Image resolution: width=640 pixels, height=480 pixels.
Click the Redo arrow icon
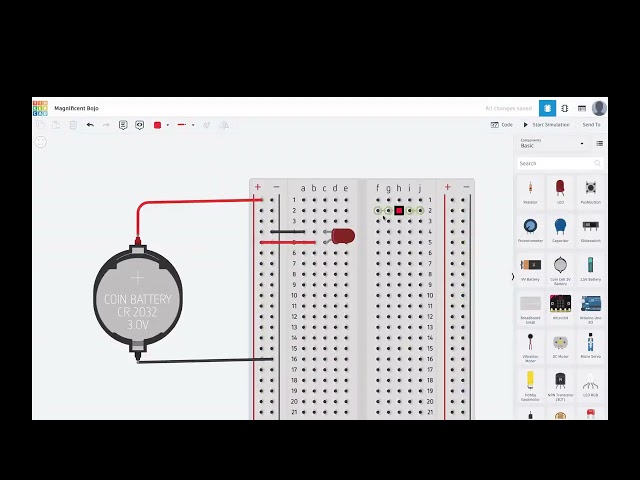106,125
